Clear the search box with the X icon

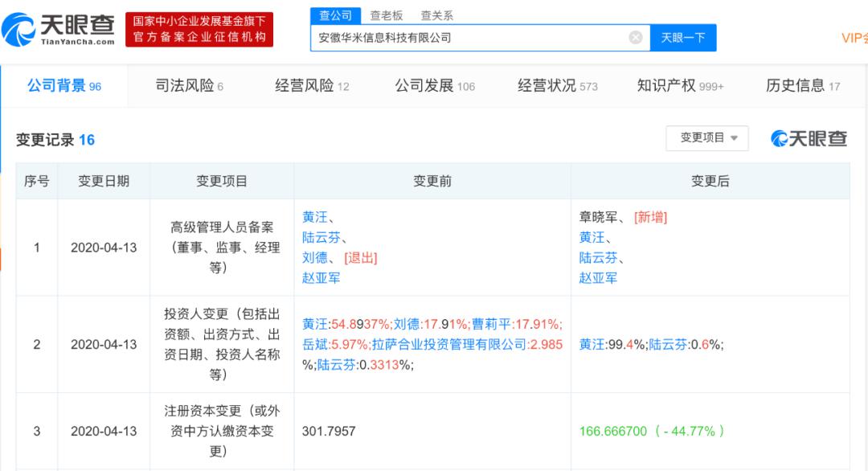(x=636, y=37)
